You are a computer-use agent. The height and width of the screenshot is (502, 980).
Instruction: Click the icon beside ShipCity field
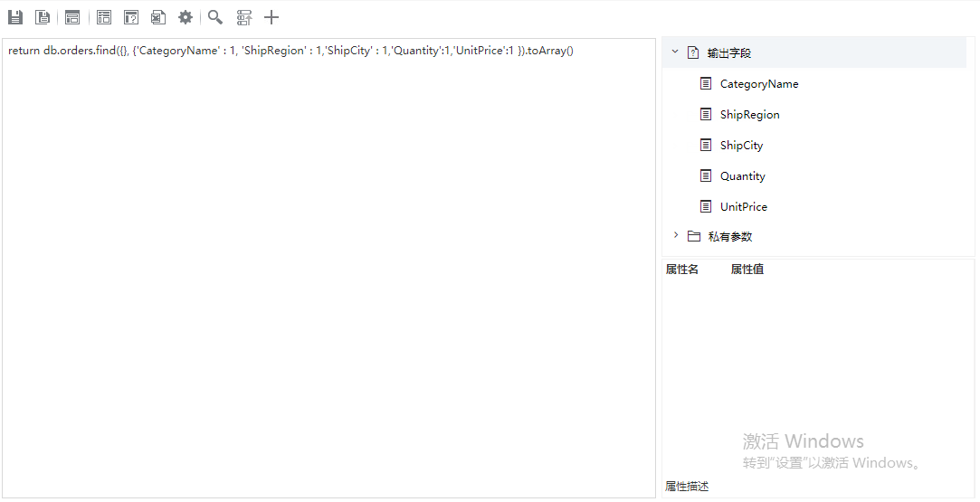[x=706, y=145]
